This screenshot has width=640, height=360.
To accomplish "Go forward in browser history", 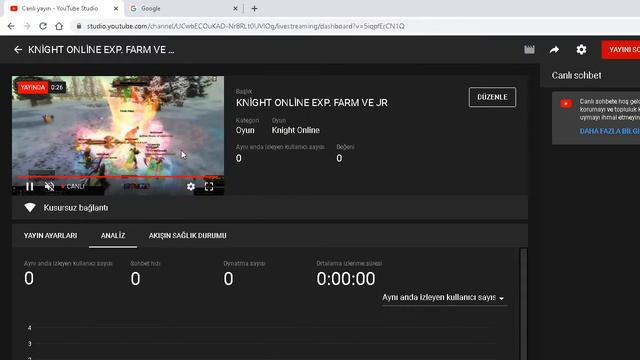I will coord(27,26).
